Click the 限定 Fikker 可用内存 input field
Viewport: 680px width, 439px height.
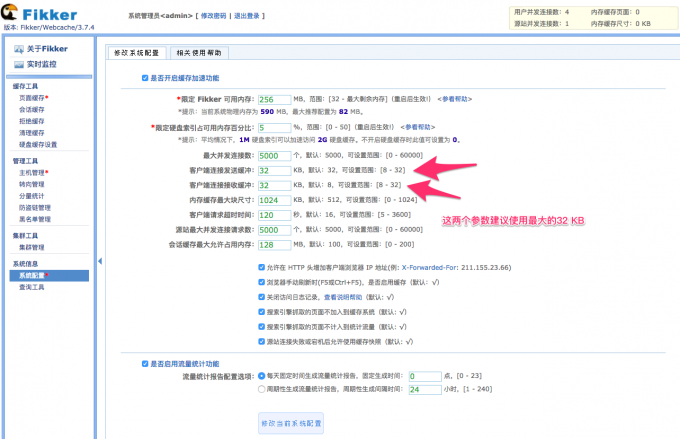[x=274, y=100]
